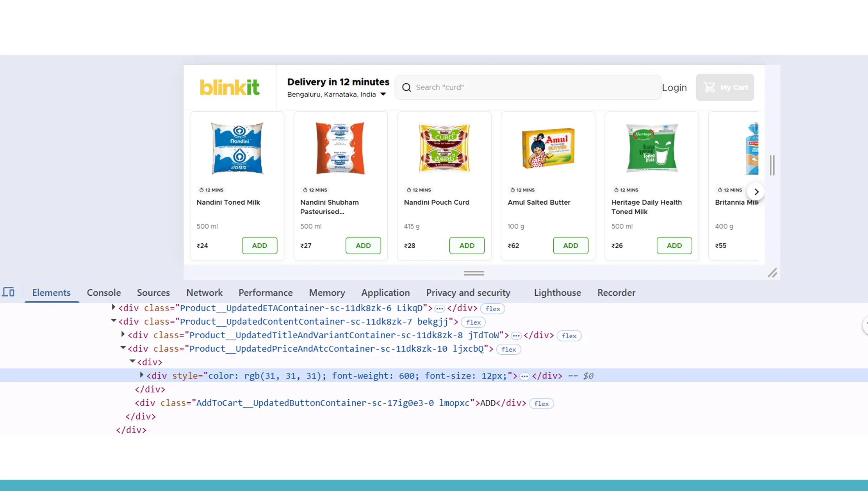
Task: Toggle flex badge on UpdatedPriceAndAtcContainer
Action: (508, 349)
